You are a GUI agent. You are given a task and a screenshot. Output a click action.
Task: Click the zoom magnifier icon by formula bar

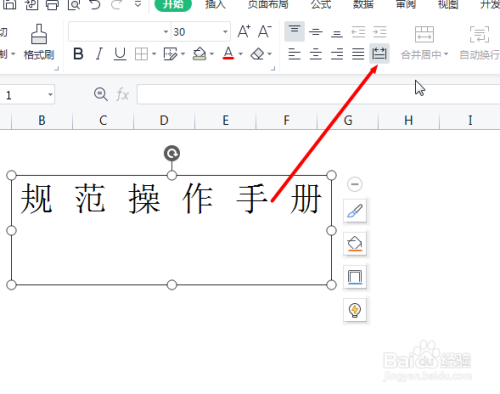click(x=101, y=94)
